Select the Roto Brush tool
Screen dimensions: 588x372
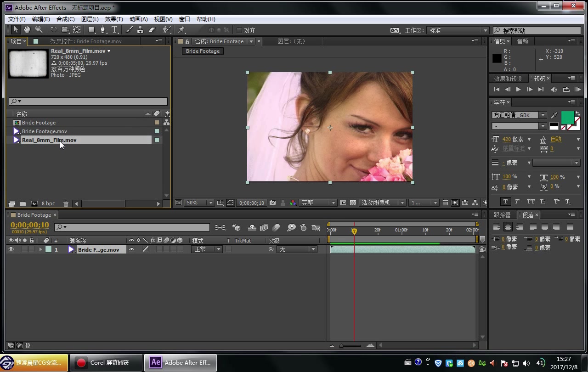click(167, 30)
